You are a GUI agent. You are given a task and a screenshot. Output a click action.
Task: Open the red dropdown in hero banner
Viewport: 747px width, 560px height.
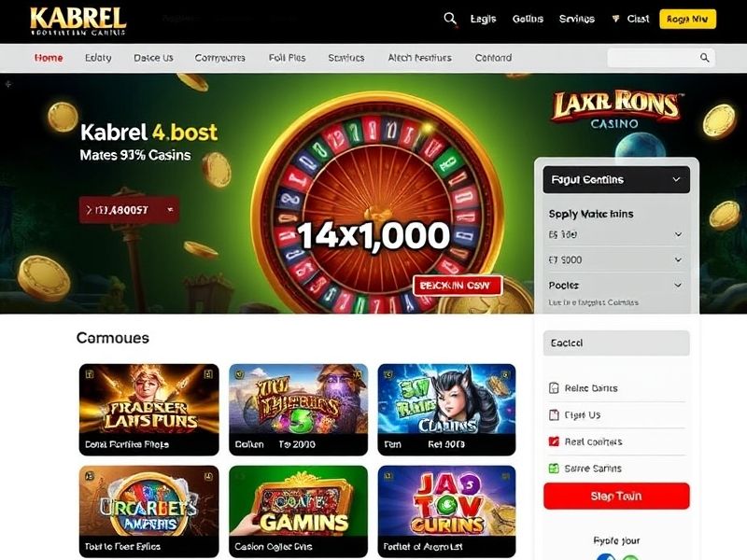[x=129, y=209]
